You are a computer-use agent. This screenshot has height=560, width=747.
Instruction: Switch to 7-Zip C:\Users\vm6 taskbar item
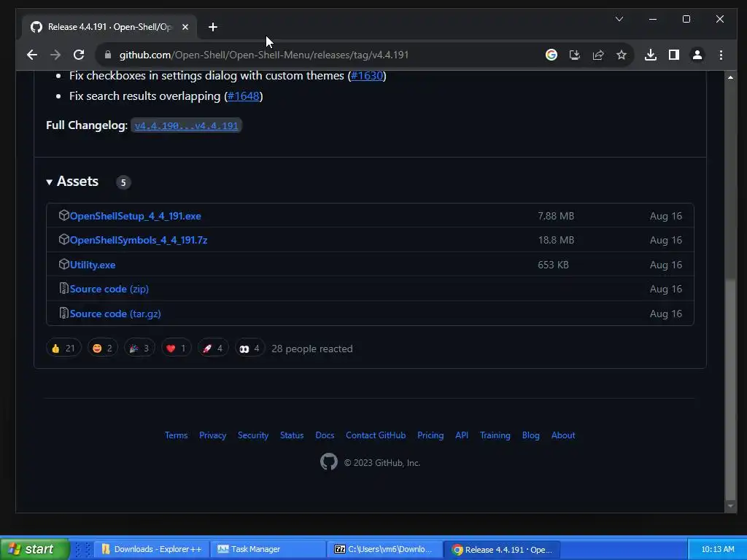[x=385, y=549]
